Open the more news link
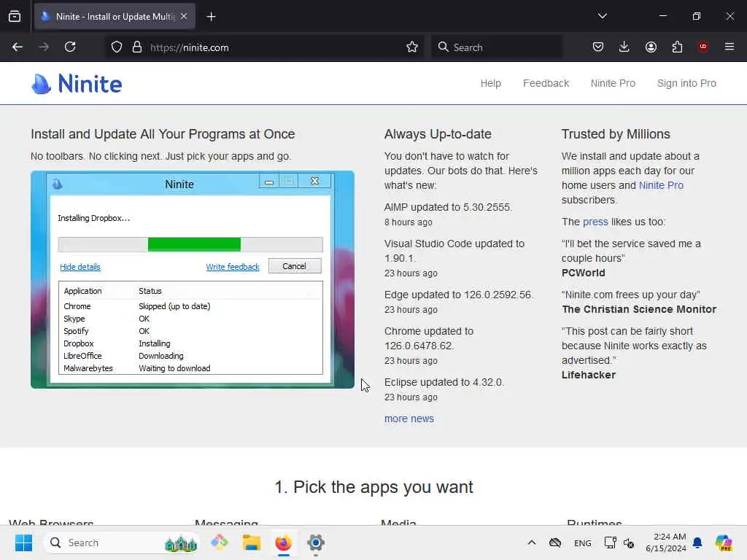Screen dimensions: 747x560 click(x=409, y=419)
